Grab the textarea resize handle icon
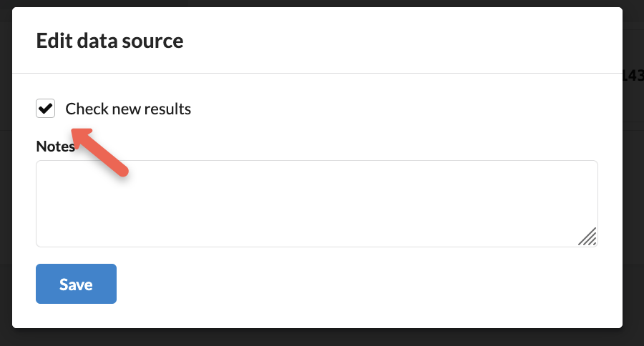The height and width of the screenshot is (346, 644). (x=587, y=237)
